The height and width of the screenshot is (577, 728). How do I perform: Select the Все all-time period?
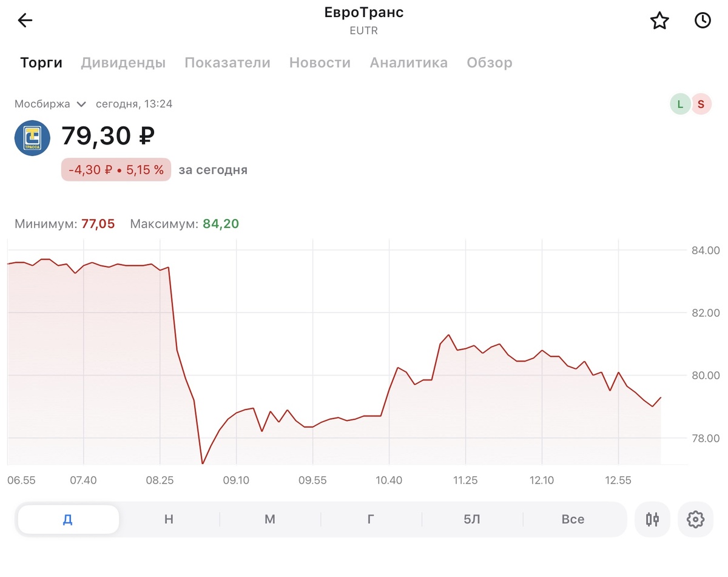[x=573, y=519]
